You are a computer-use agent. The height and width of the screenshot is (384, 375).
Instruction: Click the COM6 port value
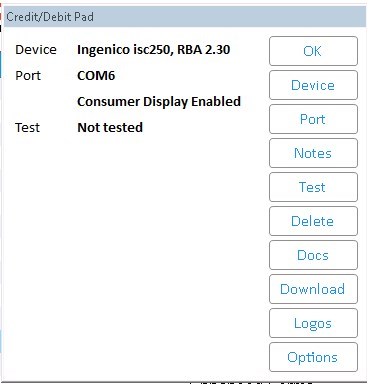(96, 75)
